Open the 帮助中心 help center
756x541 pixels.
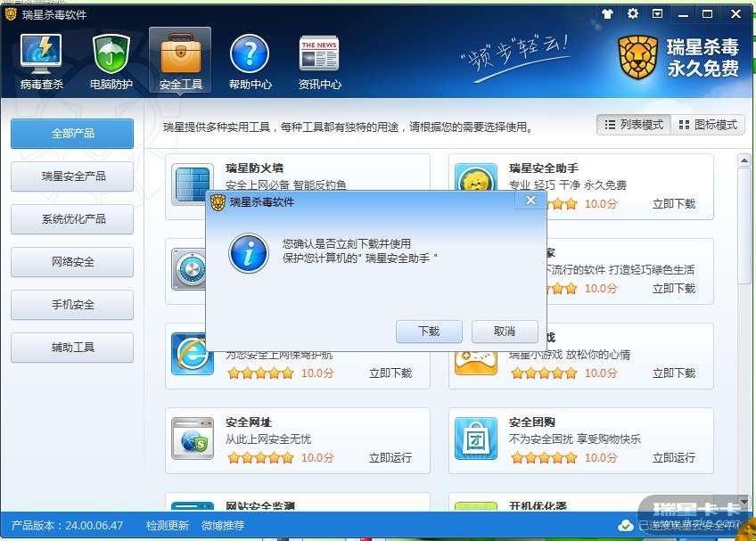tap(250, 61)
